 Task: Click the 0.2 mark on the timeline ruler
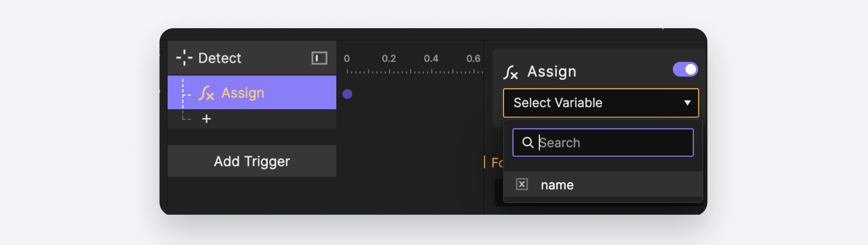[389, 59]
